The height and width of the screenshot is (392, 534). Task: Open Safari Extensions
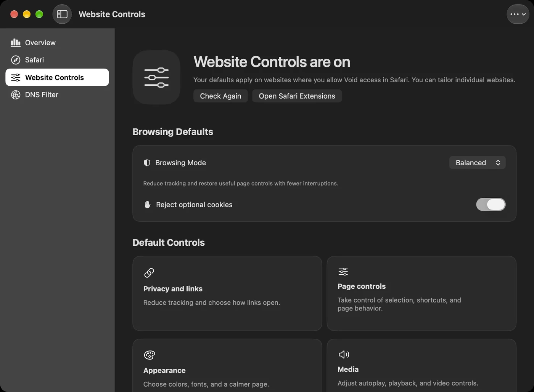pos(297,96)
